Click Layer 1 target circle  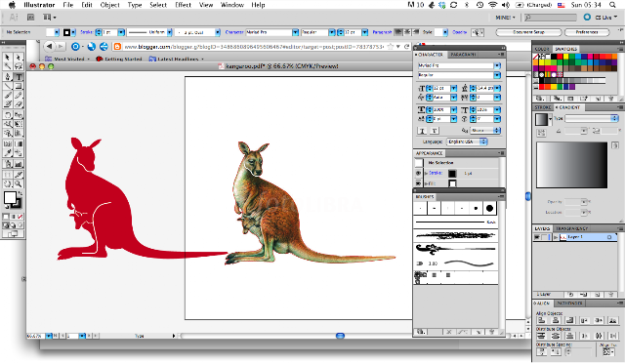click(x=609, y=237)
